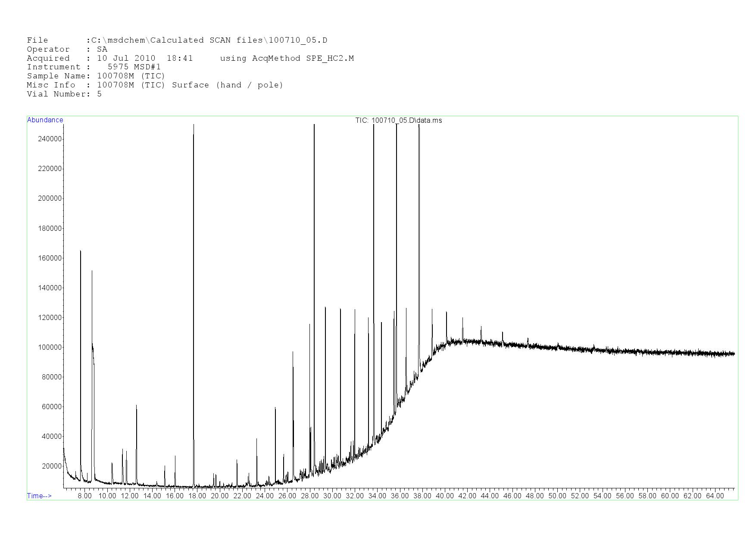Click the 20000 abundance tick label
This screenshot has width=756, height=534.
[51, 466]
